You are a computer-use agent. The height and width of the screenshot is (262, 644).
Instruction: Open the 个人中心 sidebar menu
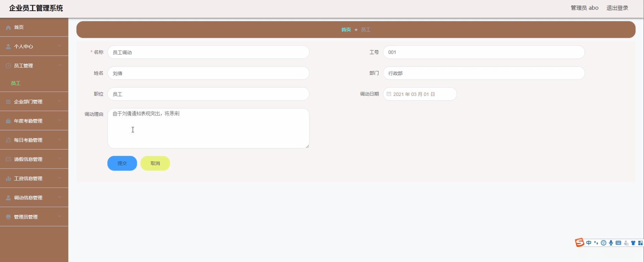pos(34,46)
